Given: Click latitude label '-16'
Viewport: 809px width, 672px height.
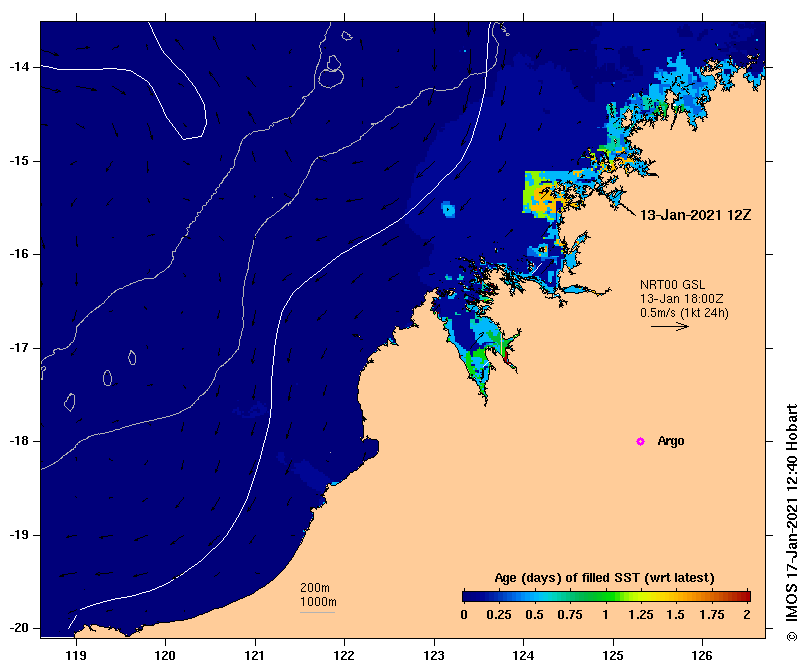Looking at the screenshot, I should [x=19, y=254].
